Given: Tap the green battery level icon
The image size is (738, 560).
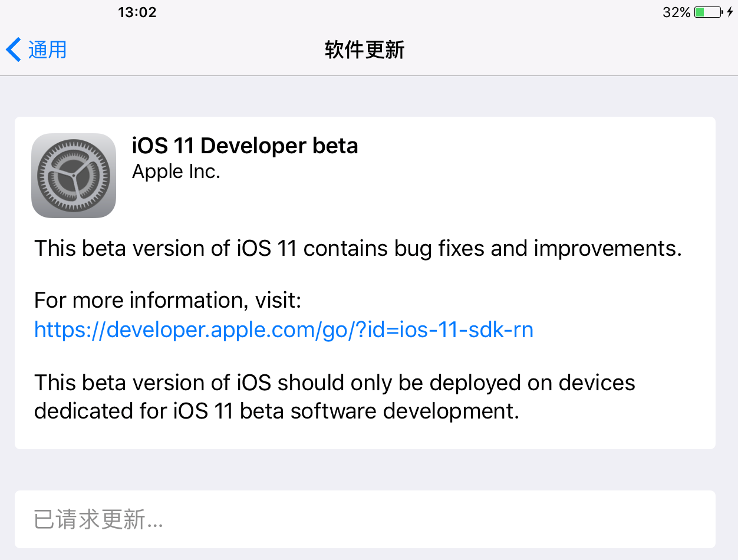Looking at the screenshot, I should pyautogui.click(x=708, y=12).
